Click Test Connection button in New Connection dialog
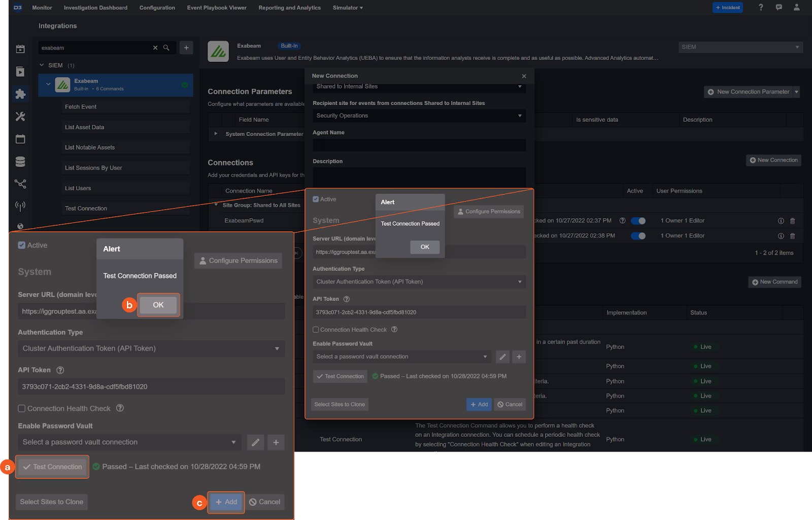The height and width of the screenshot is (520, 812). [x=340, y=376]
